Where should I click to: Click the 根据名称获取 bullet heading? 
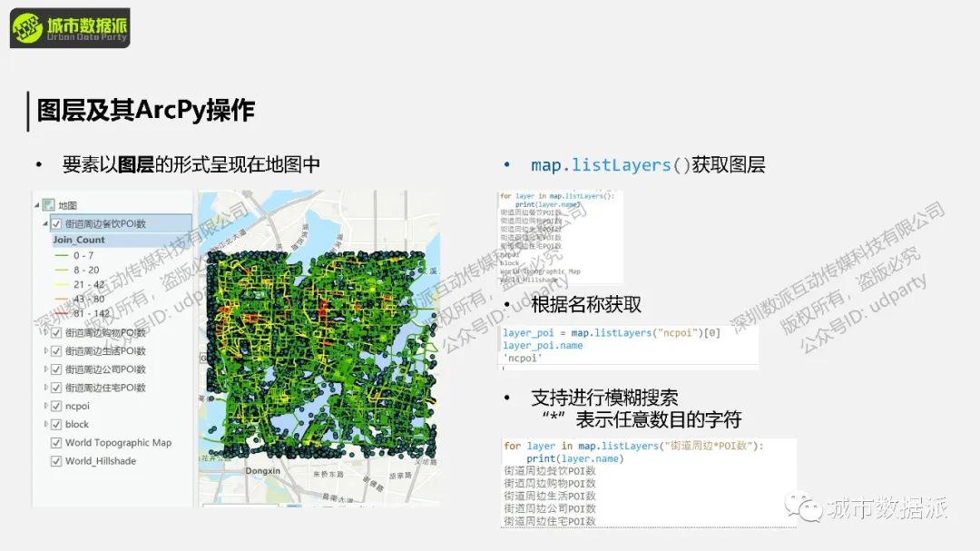point(586,305)
